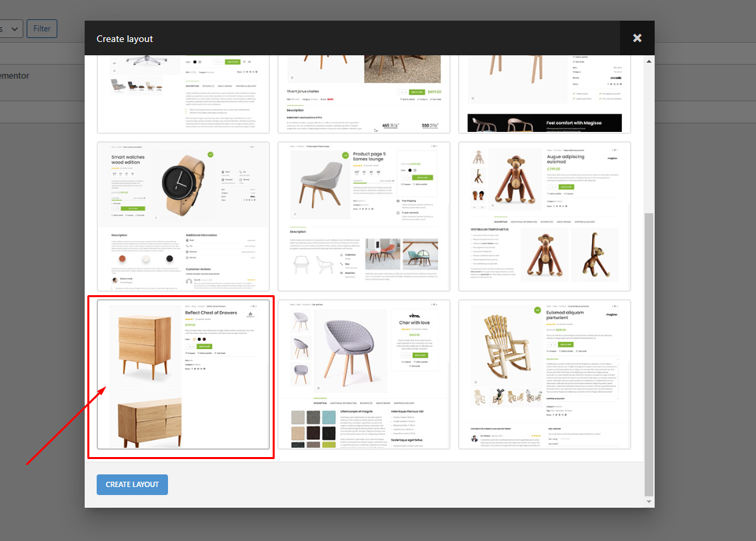Close the Create layout dialog
Image resolution: width=756 pixels, height=541 pixels.
coord(637,38)
